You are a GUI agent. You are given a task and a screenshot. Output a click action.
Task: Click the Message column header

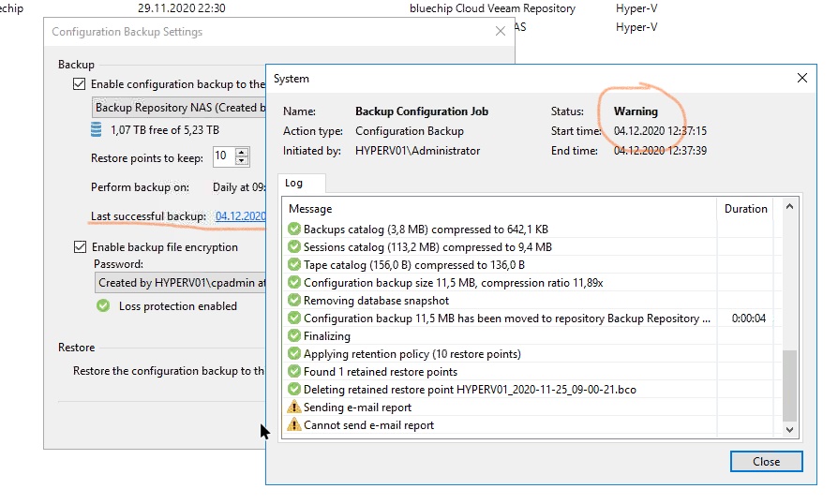pos(500,209)
